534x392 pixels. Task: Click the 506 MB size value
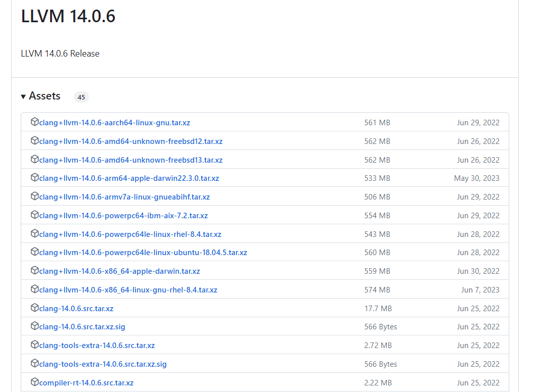click(x=377, y=197)
